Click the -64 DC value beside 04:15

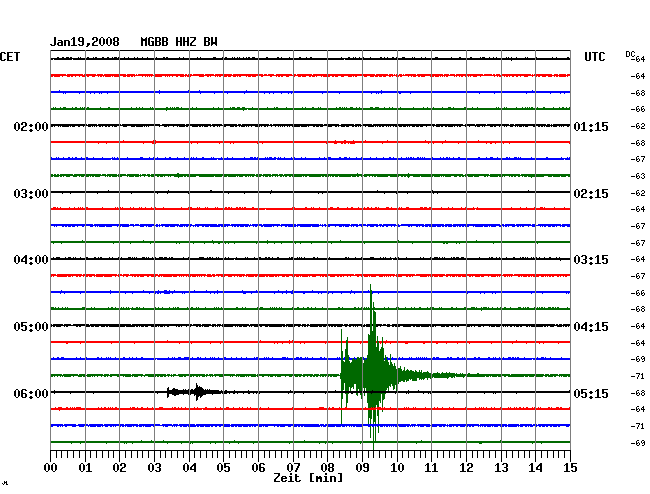[x=638, y=326]
